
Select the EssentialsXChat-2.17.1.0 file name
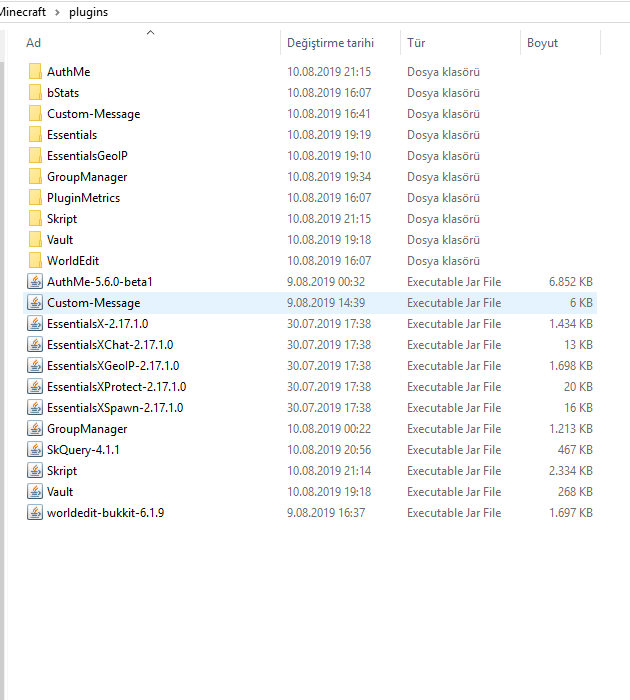pos(110,345)
